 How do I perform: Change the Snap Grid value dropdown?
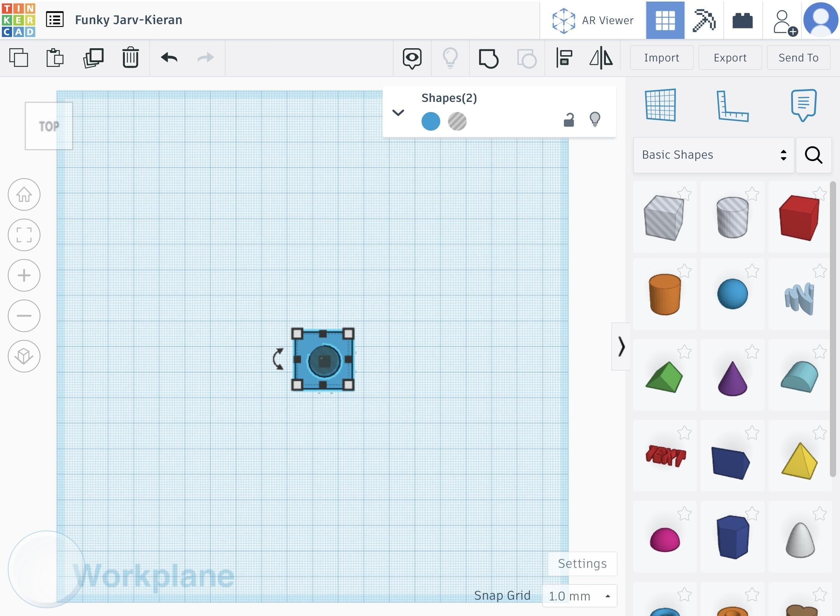click(579, 595)
